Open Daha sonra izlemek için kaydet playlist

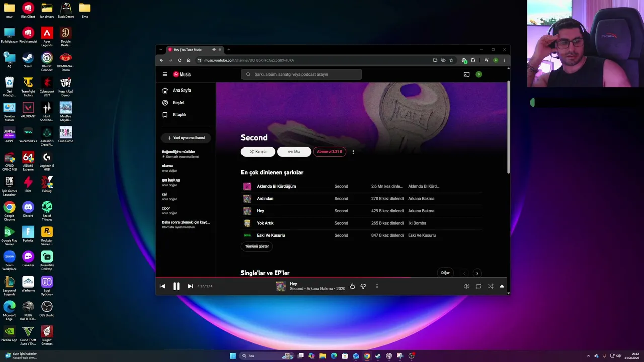[186, 224]
